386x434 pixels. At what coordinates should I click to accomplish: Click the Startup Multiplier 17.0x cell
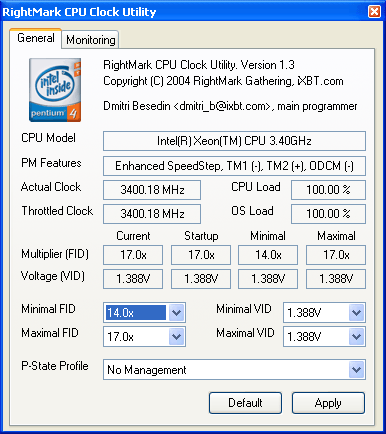click(201, 255)
